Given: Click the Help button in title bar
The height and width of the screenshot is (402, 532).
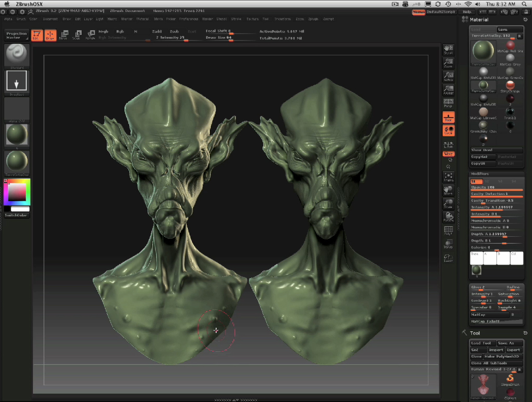Looking at the screenshot, I should tap(467, 12).
